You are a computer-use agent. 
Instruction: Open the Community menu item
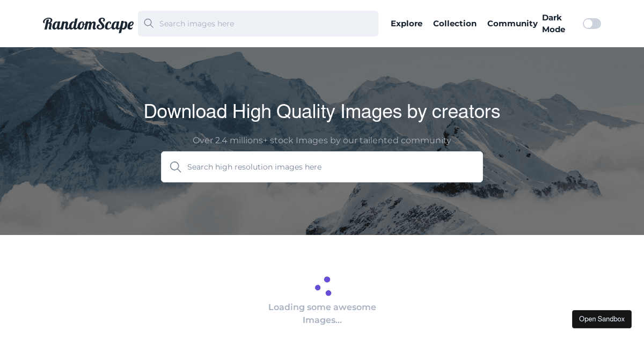tap(513, 24)
